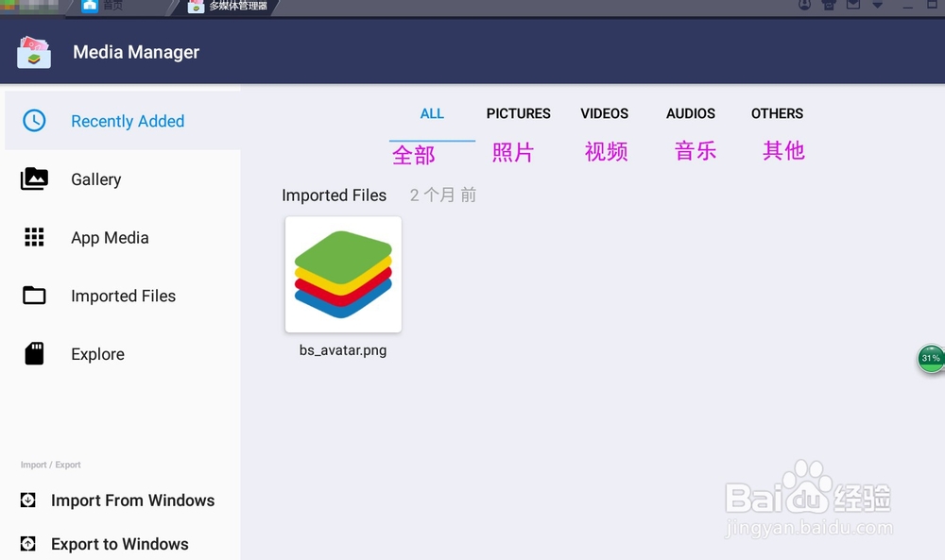Click the Media Manager logo in the header
The width and height of the screenshot is (945, 560).
tap(33, 52)
